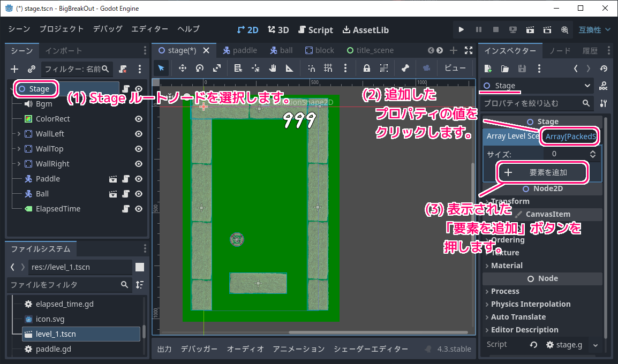The height and width of the screenshot is (364, 618).
Task: Switch to the ノード dock tab
Action: (560, 51)
